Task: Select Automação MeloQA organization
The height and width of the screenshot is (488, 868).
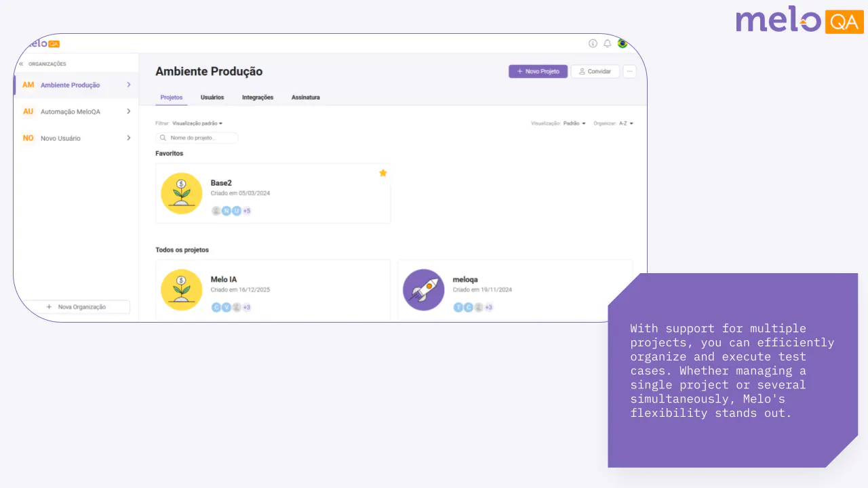Action: [x=75, y=111]
